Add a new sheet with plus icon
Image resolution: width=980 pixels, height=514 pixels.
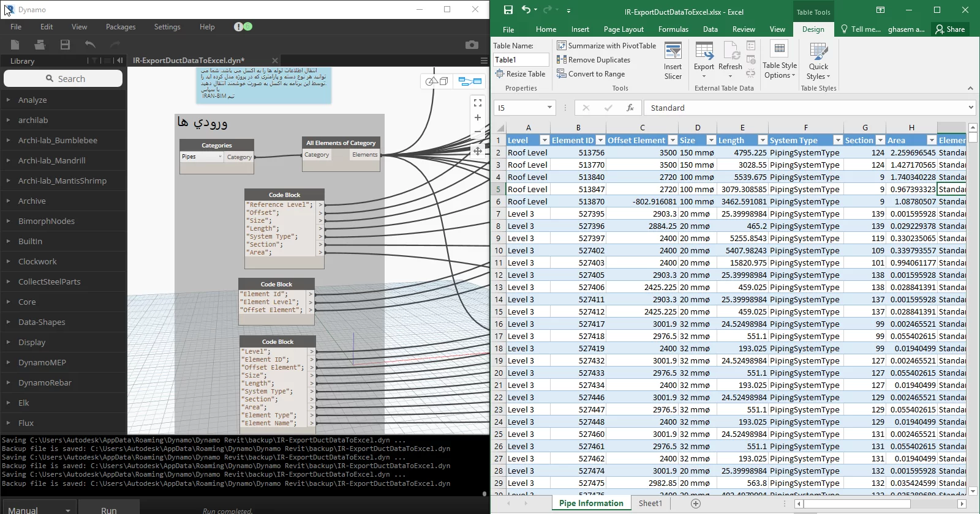695,504
